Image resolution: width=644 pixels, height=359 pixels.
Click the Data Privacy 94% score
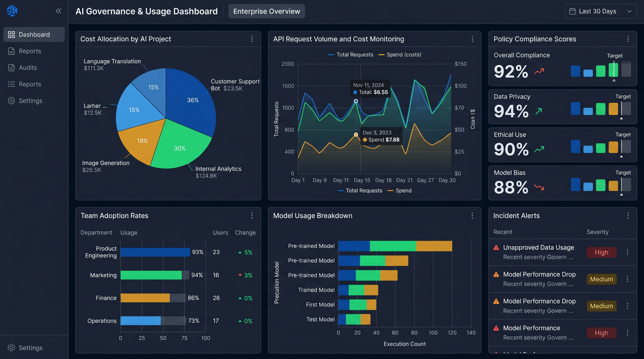[511, 111]
